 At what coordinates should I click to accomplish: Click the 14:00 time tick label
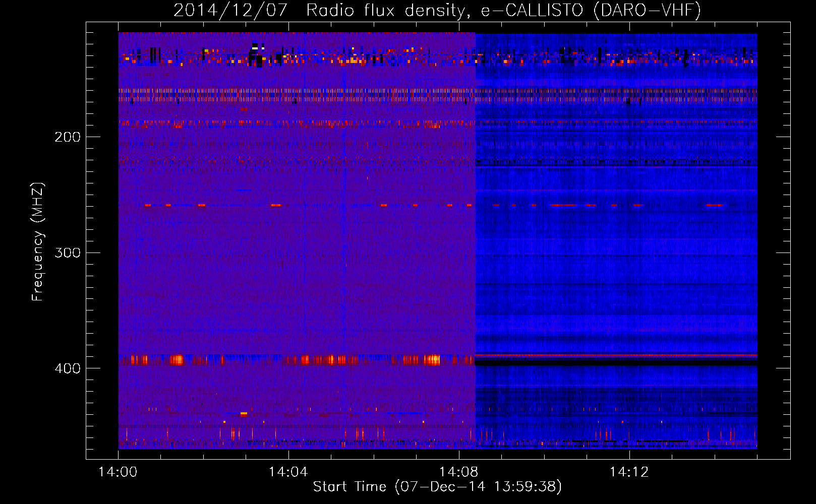tap(118, 472)
